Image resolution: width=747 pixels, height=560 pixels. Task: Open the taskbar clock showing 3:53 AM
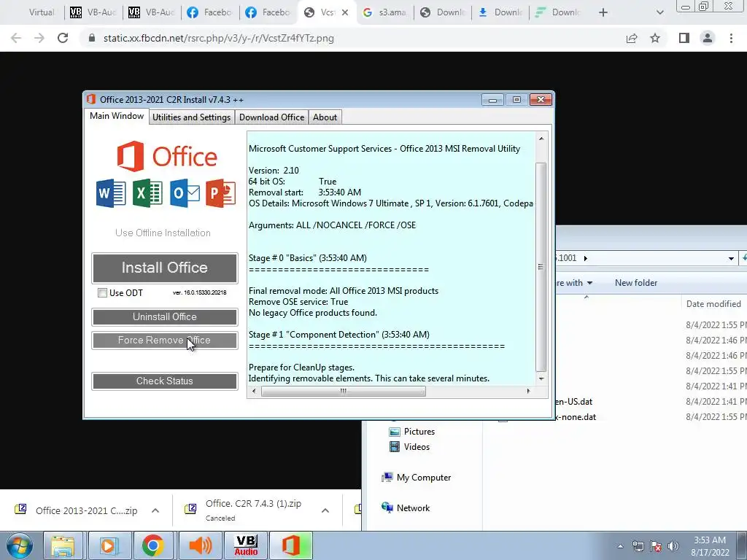(x=710, y=546)
